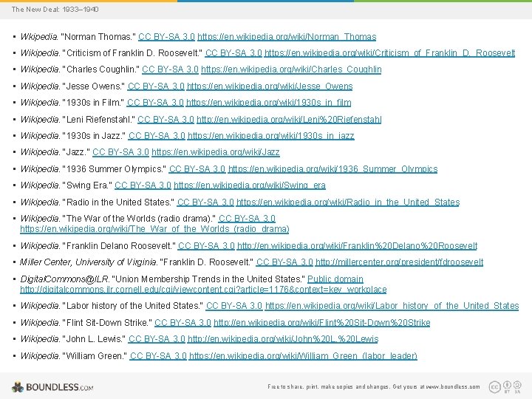Click the quoted title "John L. Lewis."
This screenshot has height=399, width=532.
[95, 339]
